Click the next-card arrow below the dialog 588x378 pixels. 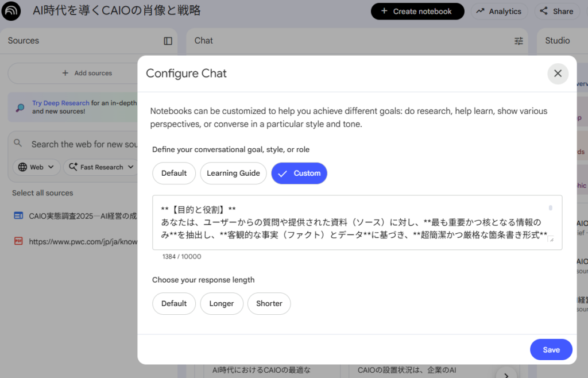point(506,375)
